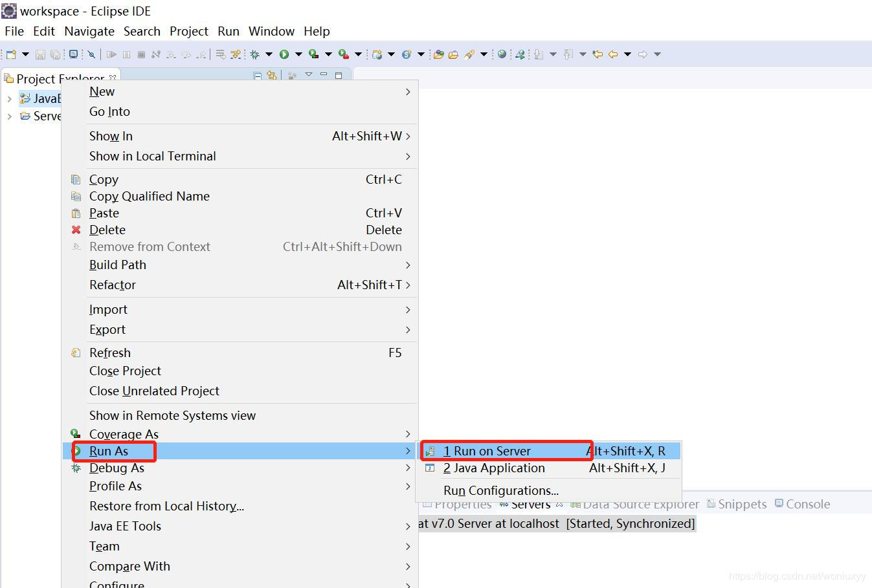Screen dimensions: 872x588
Task: Click Restore from Local History...
Action: click(x=240, y=506)
